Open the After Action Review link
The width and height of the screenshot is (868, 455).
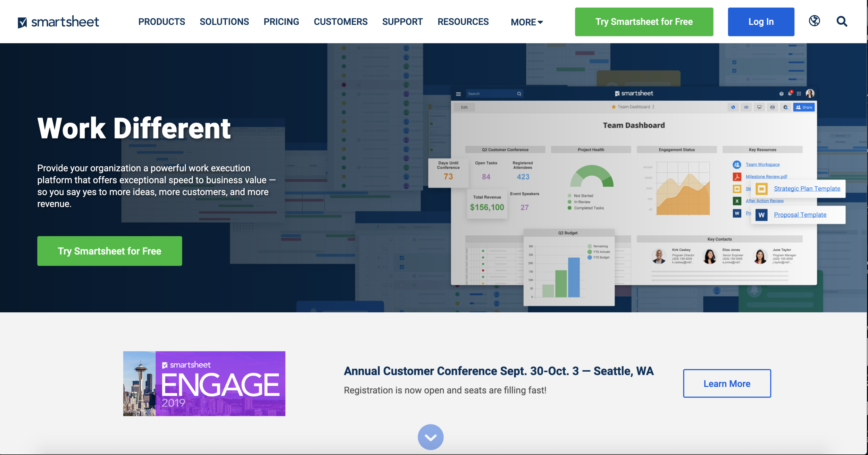click(x=765, y=201)
